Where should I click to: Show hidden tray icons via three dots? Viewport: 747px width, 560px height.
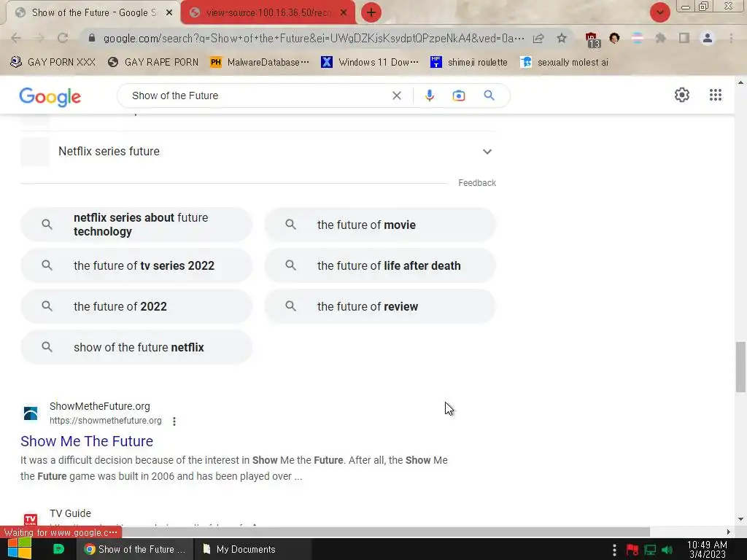[614, 550]
